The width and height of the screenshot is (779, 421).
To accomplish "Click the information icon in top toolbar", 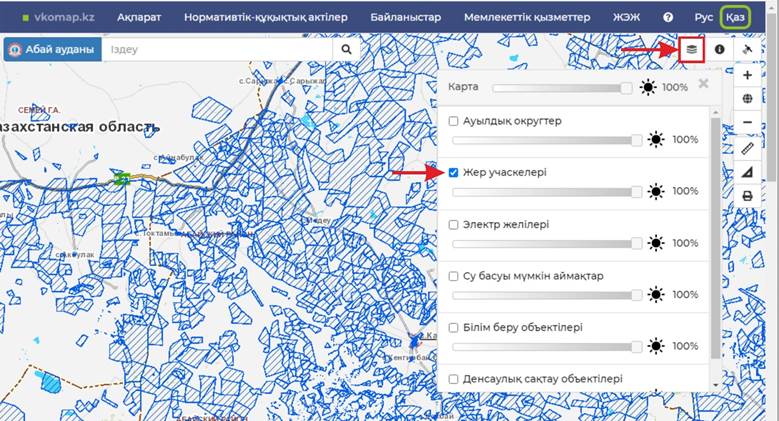I will (719, 49).
